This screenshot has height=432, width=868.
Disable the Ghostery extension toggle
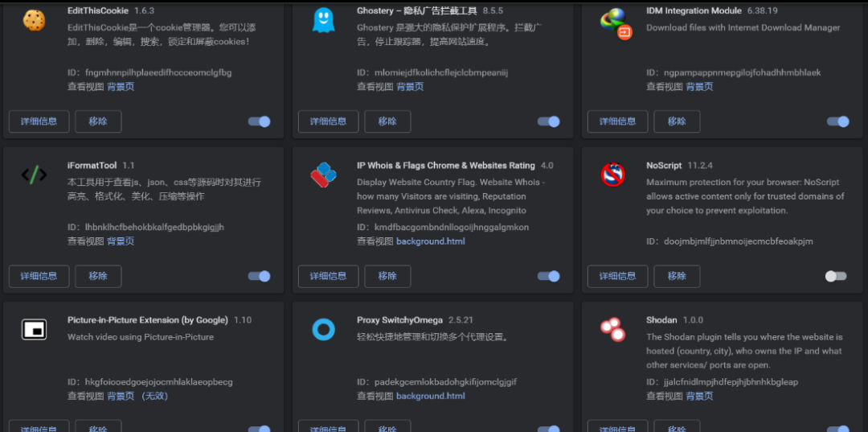coord(549,121)
